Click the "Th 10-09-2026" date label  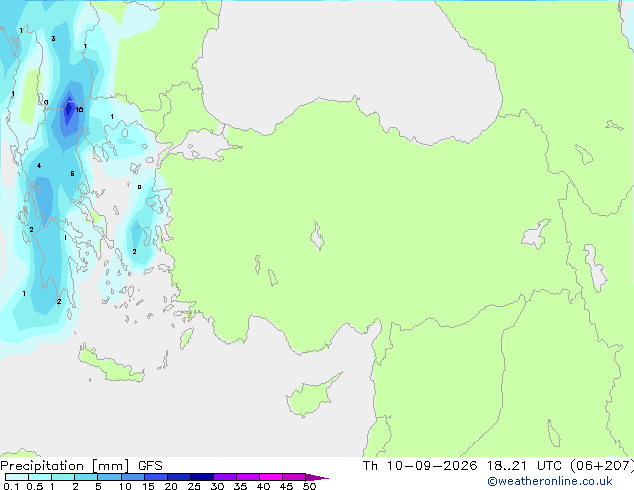[x=420, y=466]
